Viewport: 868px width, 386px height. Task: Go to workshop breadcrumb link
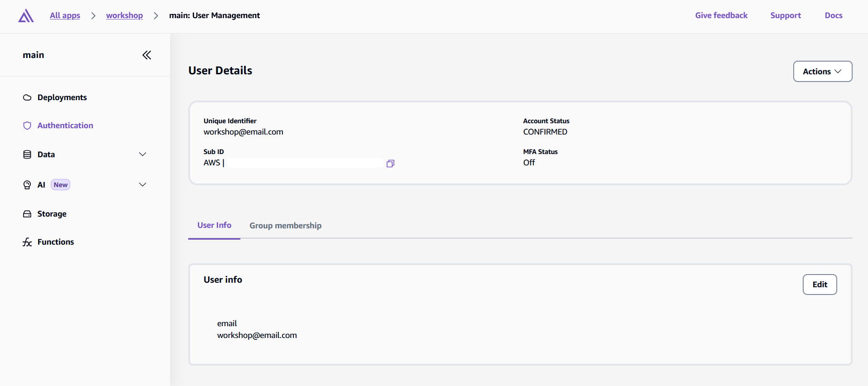click(x=124, y=15)
